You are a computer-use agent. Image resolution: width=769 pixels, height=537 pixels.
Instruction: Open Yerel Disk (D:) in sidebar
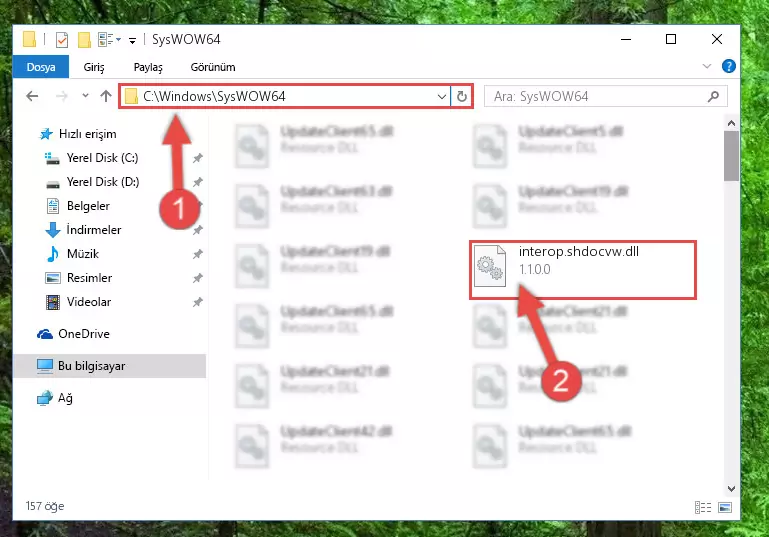103,182
